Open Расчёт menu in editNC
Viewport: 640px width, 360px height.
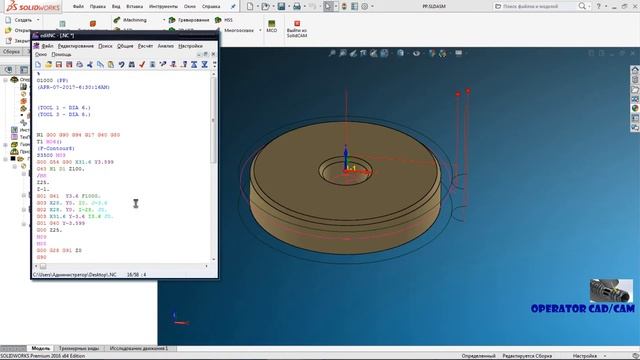(145, 46)
